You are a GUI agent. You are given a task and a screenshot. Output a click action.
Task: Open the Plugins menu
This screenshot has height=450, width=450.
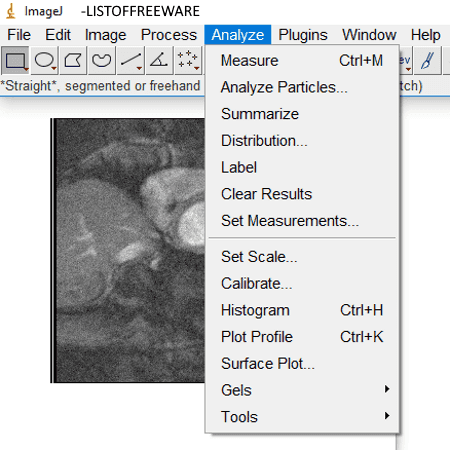click(x=303, y=35)
